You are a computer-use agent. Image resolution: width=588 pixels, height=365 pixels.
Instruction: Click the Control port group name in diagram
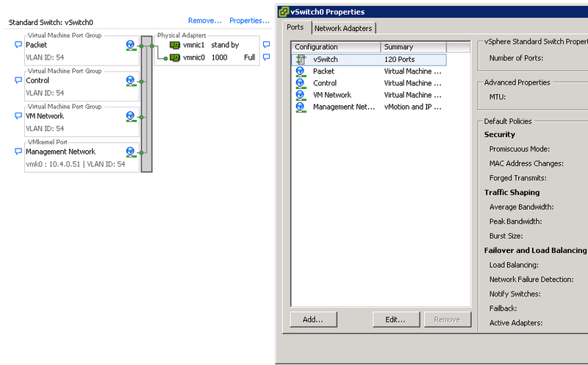pyautogui.click(x=37, y=80)
